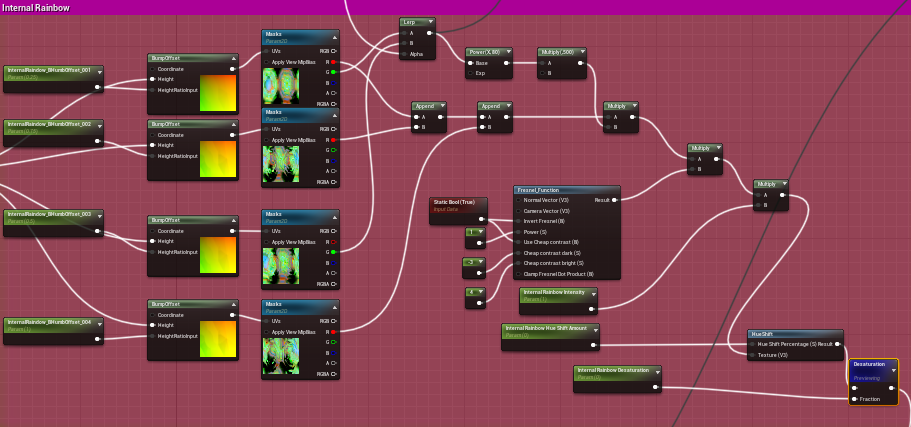This screenshot has height=427, width=911.
Task: Click the Exp pin on Power(X,80) node
Action: point(470,74)
